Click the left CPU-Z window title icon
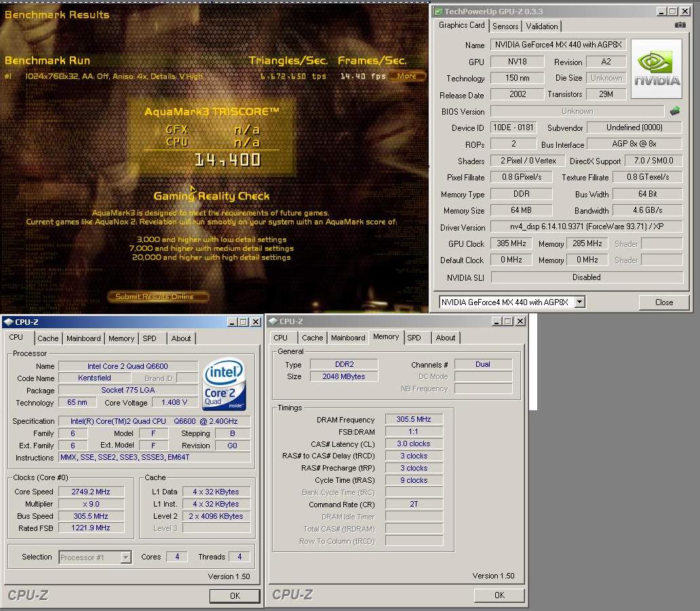Image resolution: width=700 pixels, height=611 pixels. [8, 322]
